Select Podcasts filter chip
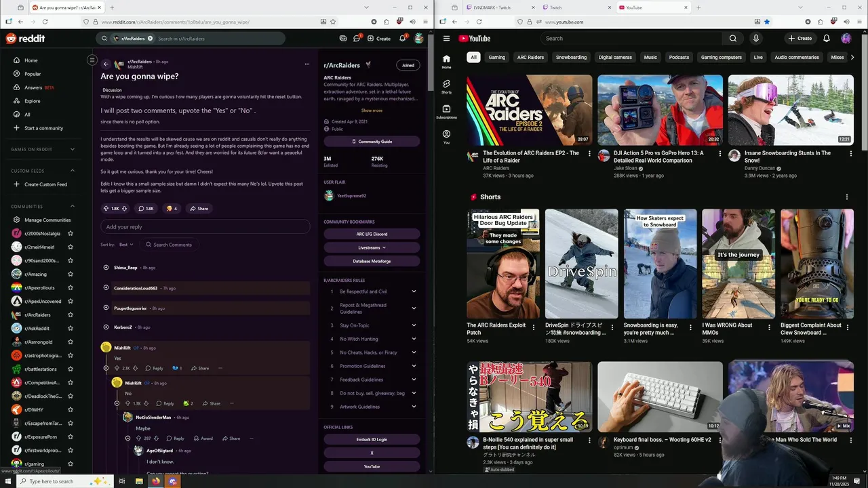868x488 pixels. tap(679, 58)
